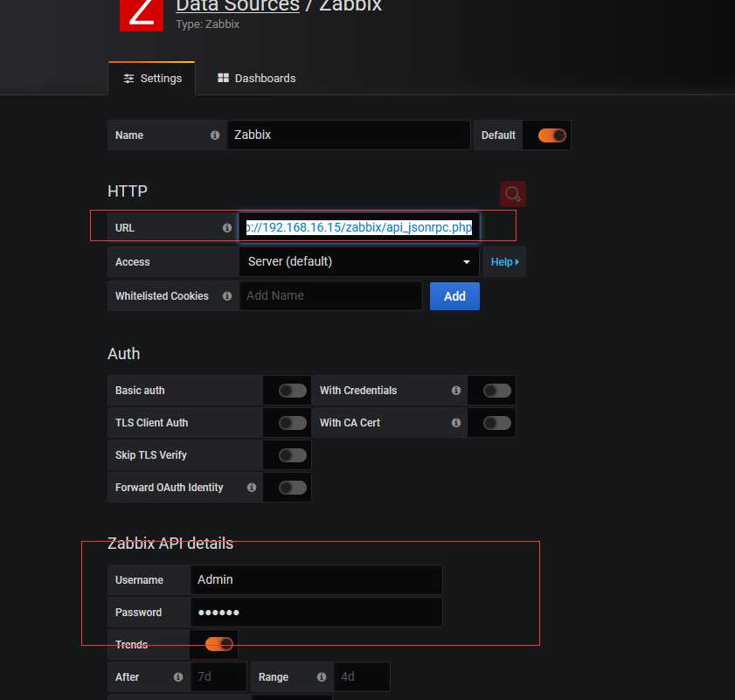Expand the Help section next to Access
This screenshot has width=735, height=700.
click(x=504, y=261)
